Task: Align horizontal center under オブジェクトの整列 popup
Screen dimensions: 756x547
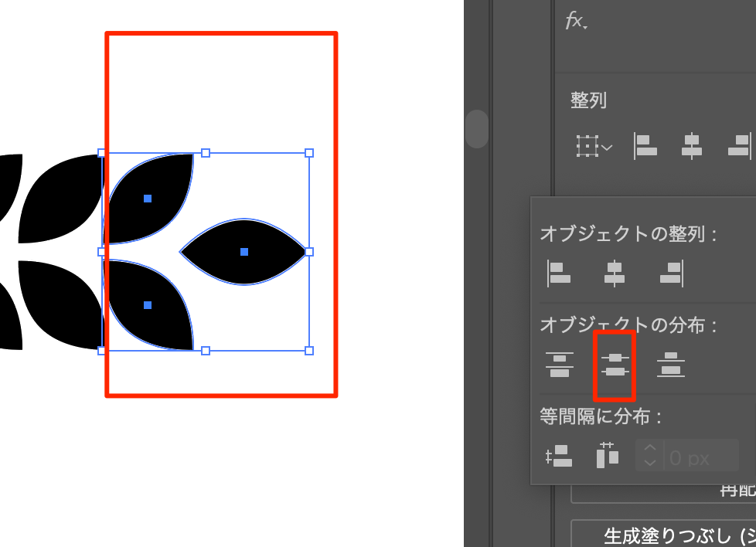Action: 615,273
